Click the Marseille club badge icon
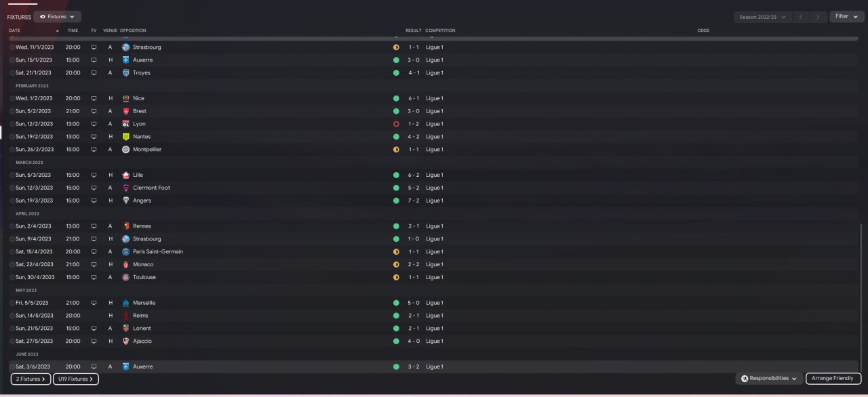 point(125,303)
